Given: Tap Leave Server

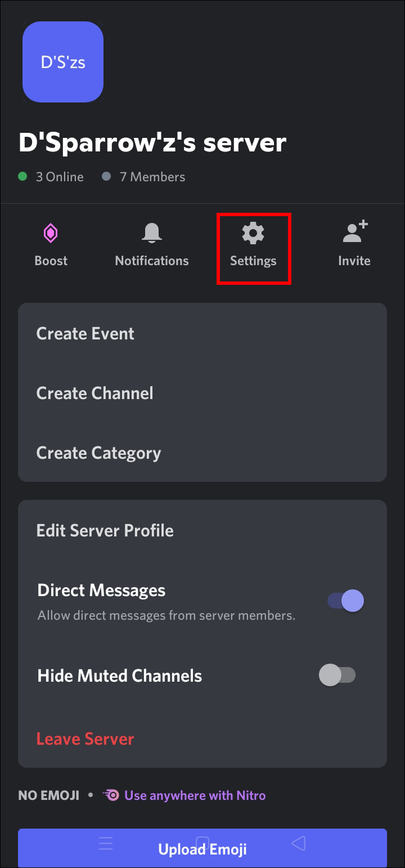Looking at the screenshot, I should 85,739.
